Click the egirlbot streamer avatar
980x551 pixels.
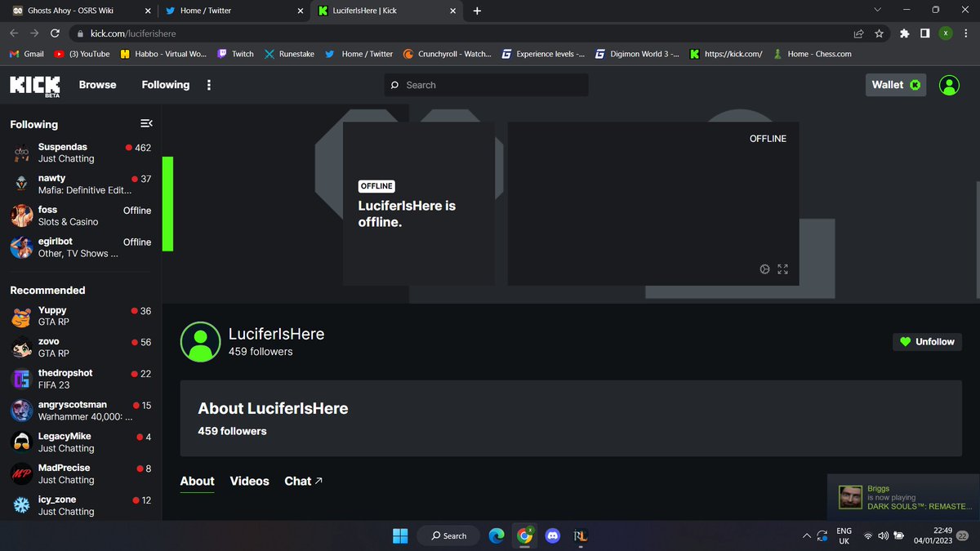pos(22,247)
